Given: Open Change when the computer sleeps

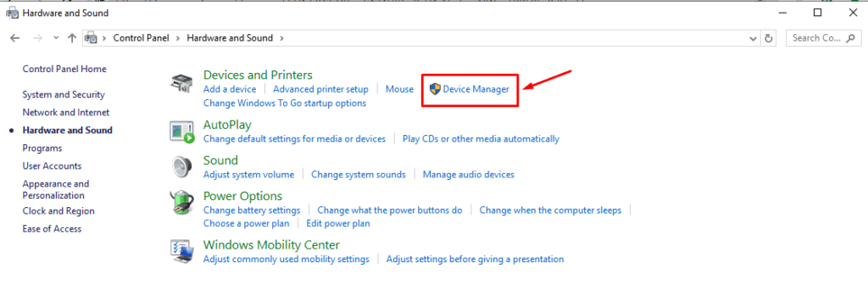Looking at the screenshot, I should [x=550, y=210].
